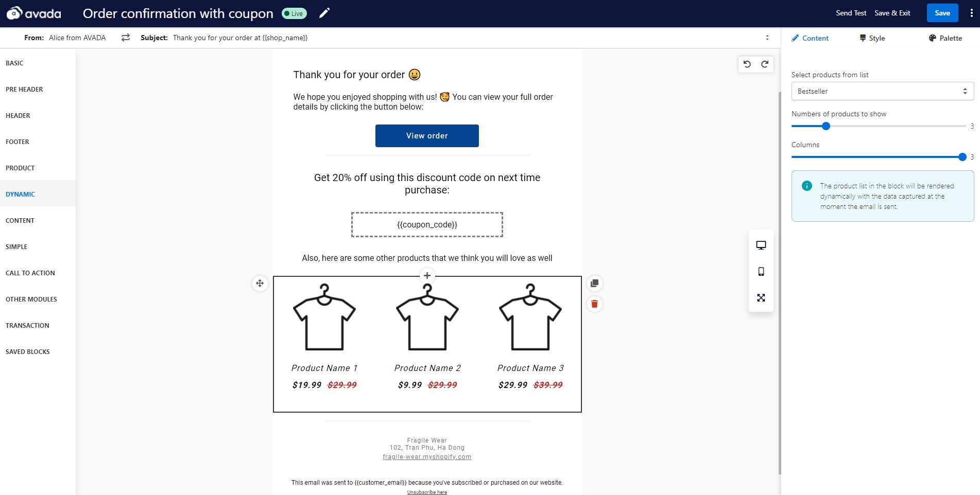Expand the Transaction blocks category

(x=28, y=326)
